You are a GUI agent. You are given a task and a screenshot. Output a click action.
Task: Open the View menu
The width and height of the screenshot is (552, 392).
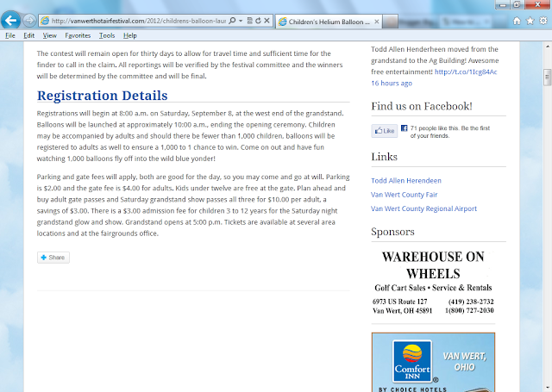pos(50,35)
